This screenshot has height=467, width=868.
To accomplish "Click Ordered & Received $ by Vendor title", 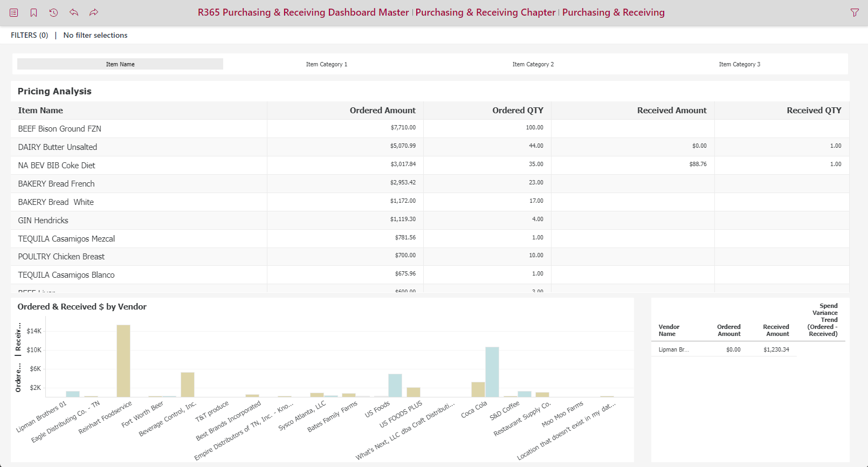I will click(x=82, y=307).
